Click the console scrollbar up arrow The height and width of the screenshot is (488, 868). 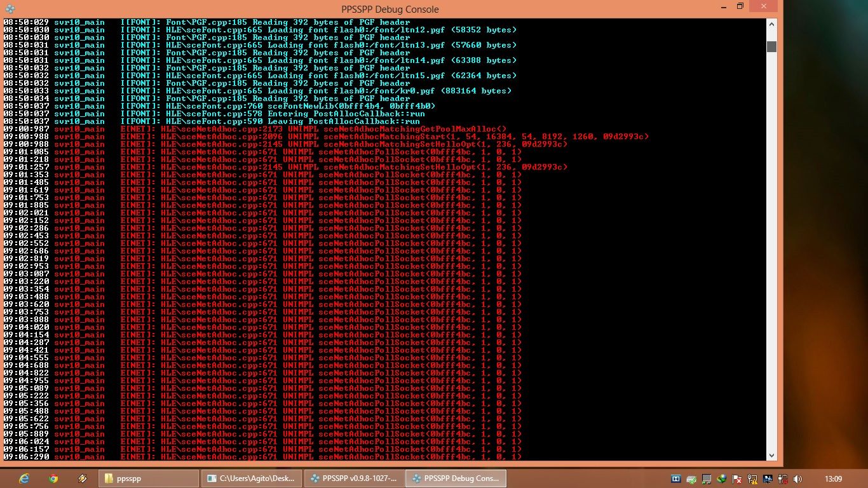[x=771, y=24]
